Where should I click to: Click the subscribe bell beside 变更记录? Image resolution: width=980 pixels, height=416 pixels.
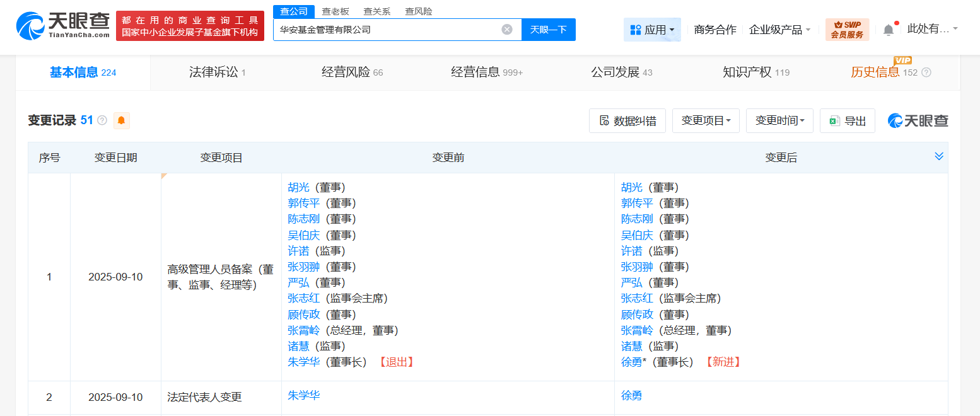coord(120,120)
